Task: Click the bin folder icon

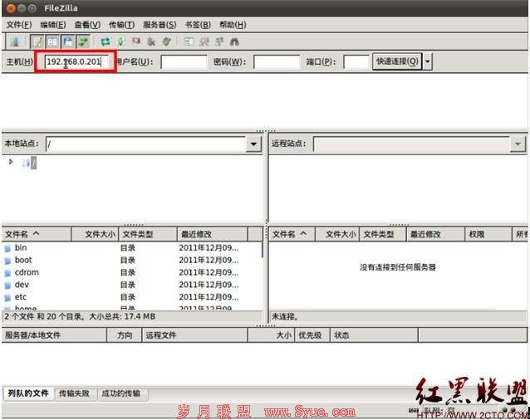Action: (7, 248)
